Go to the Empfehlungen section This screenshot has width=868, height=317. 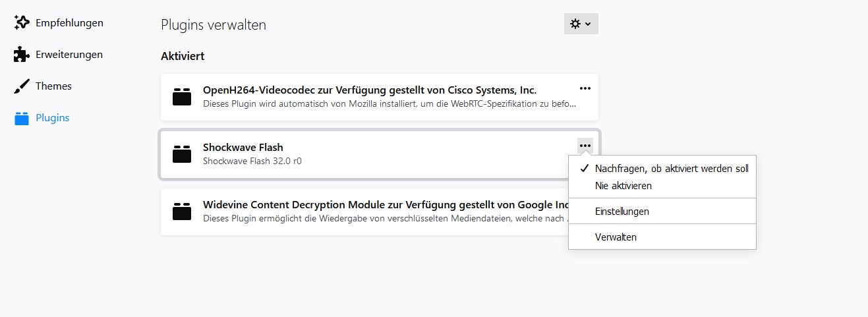69,23
